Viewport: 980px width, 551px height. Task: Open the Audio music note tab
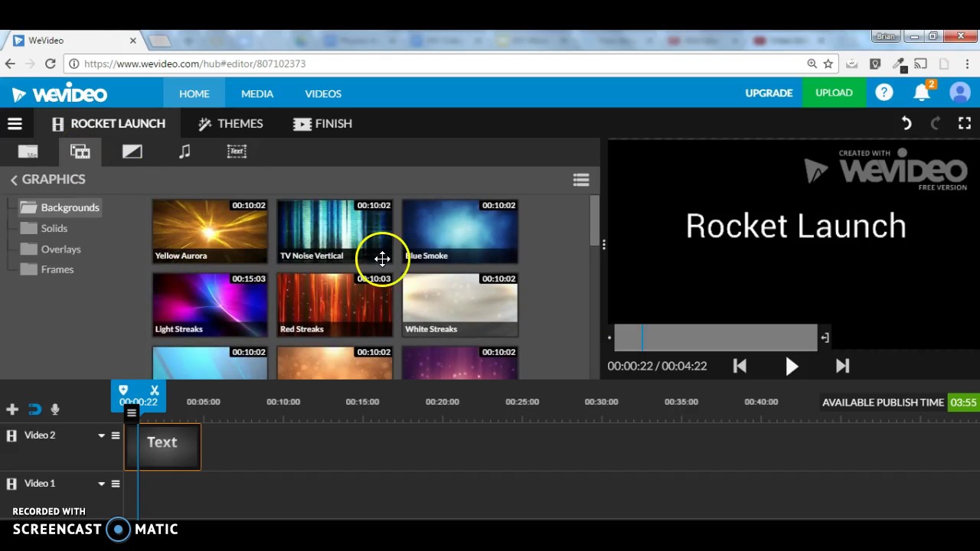[185, 152]
